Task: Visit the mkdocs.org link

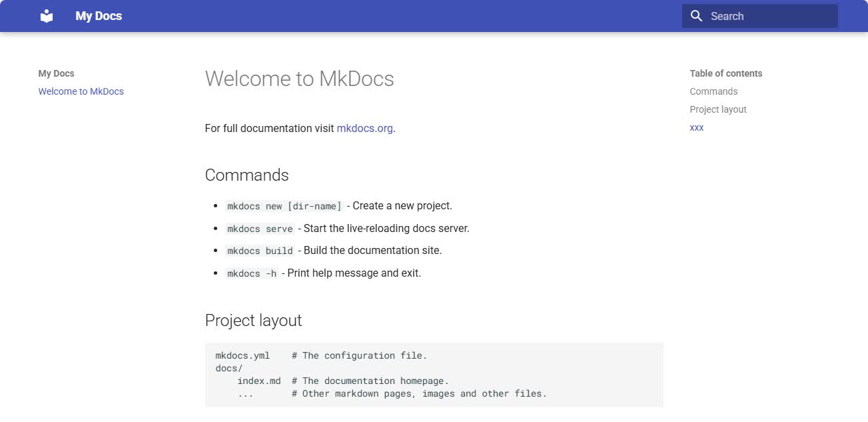Action: 365,128
